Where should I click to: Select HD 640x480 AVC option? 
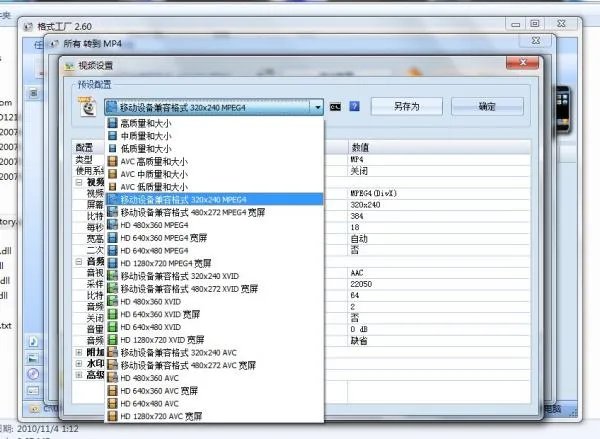(x=214, y=403)
